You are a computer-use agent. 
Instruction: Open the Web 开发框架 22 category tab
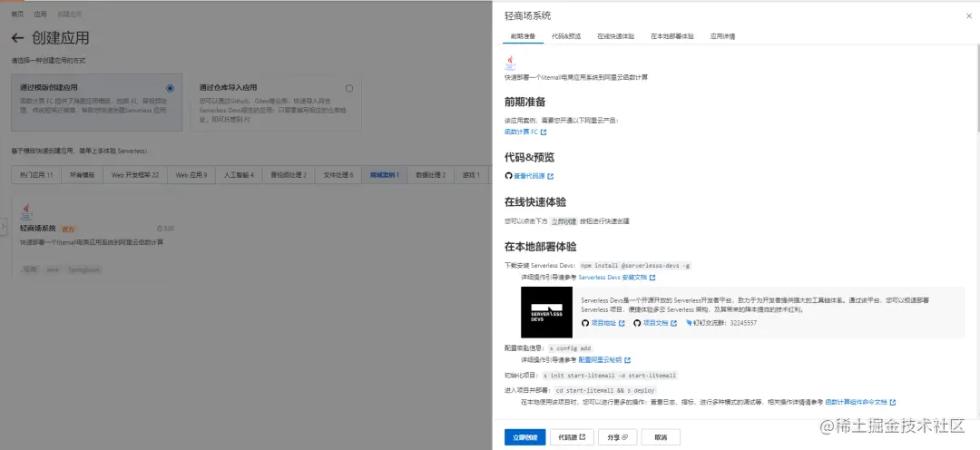coord(135,175)
